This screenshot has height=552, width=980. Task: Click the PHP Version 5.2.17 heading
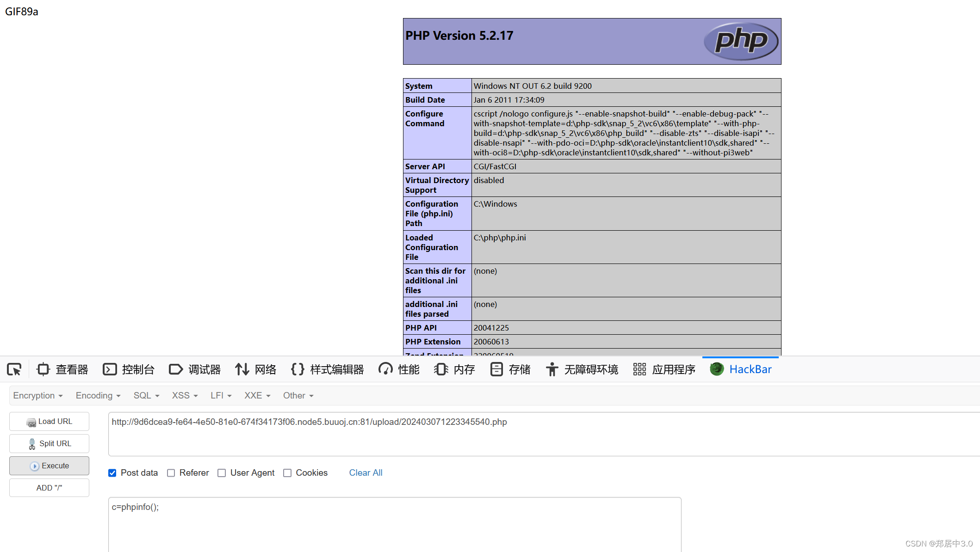tap(459, 36)
